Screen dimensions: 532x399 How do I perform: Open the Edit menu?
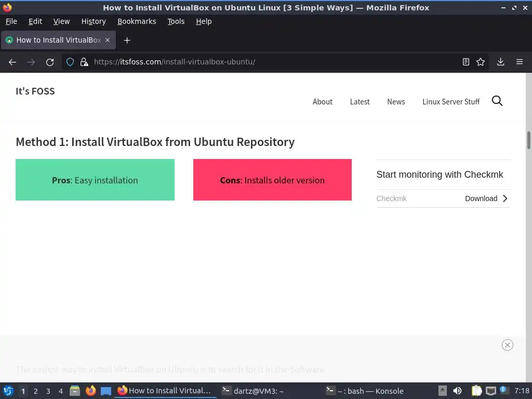pos(35,21)
